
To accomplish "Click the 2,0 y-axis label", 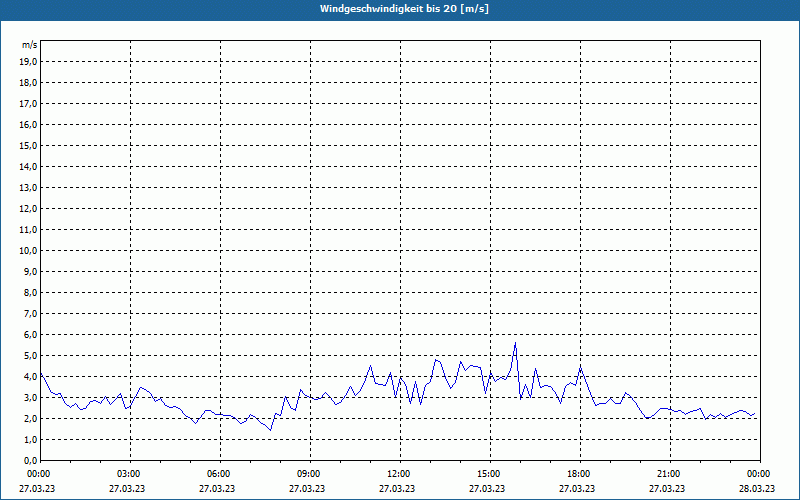I will tap(30, 418).
